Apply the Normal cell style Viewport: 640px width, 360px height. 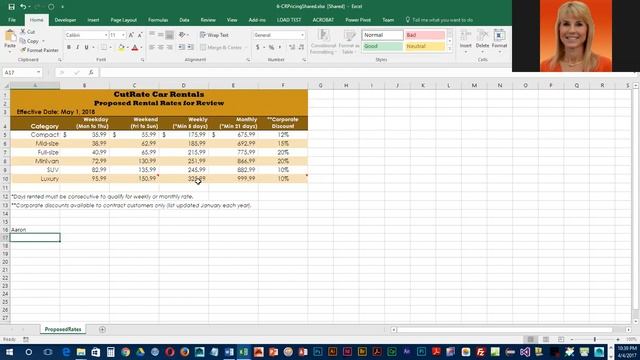pyautogui.click(x=382, y=35)
